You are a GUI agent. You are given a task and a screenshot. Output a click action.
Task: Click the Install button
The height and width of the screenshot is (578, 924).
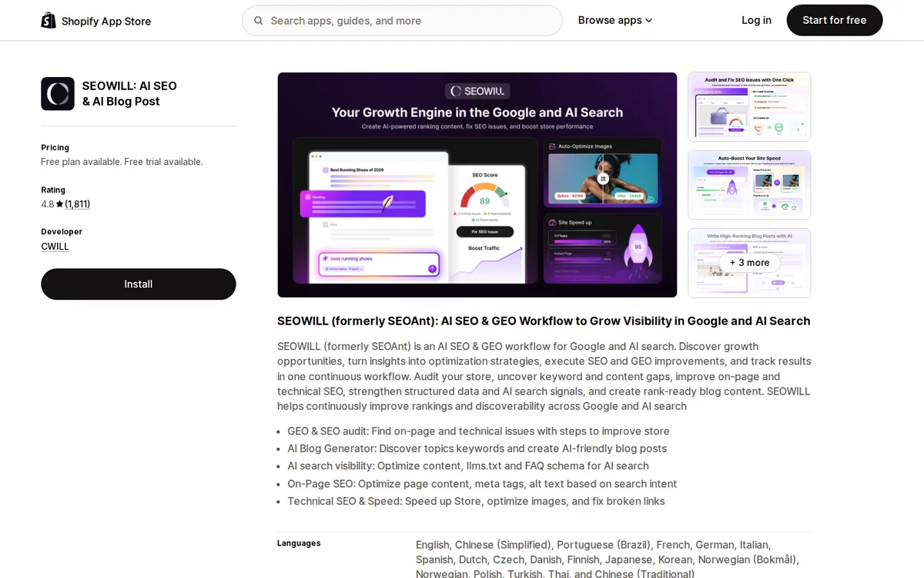click(x=139, y=284)
